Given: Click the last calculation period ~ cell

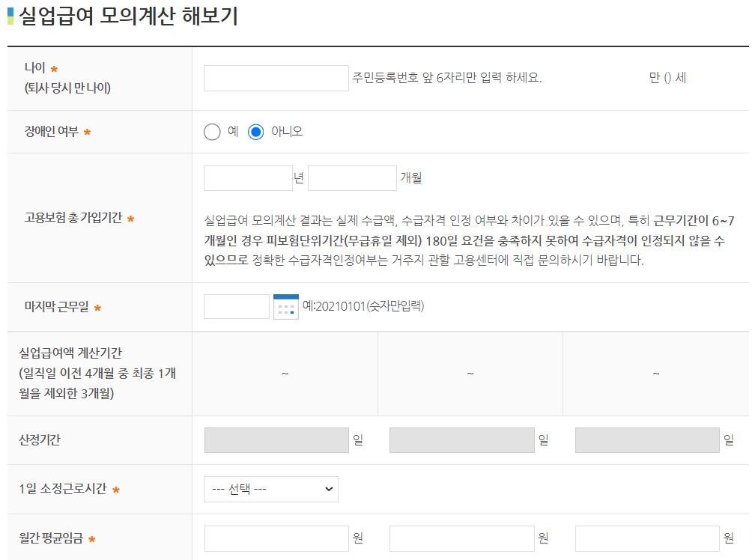Looking at the screenshot, I should (x=657, y=373).
